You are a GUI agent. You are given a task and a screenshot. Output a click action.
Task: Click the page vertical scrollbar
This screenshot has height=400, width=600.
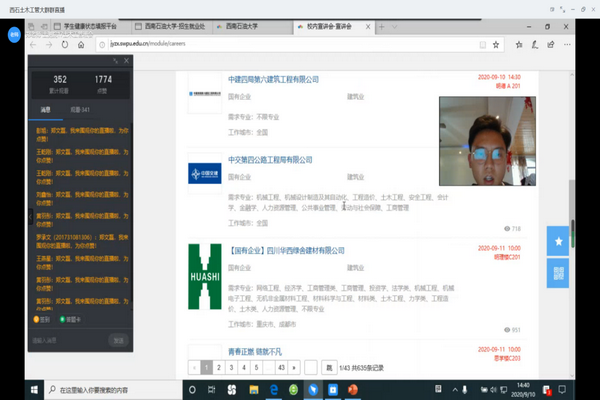click(x=572, y=200)
